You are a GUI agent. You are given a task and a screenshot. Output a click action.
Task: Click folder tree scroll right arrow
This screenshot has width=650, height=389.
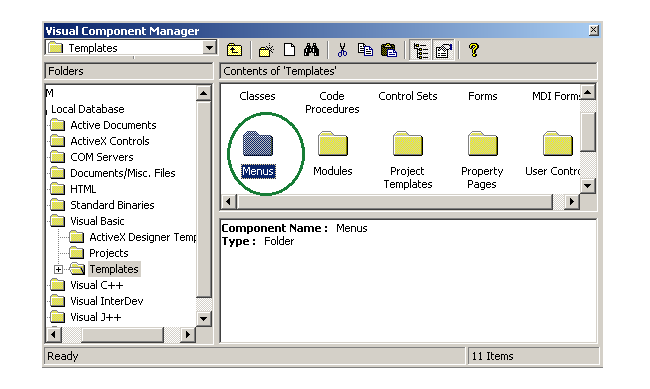click(188, 334)
